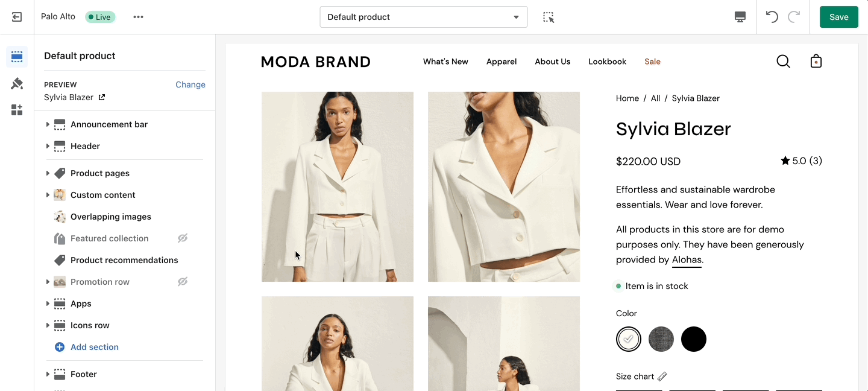Open the Sections panel icon
Image resolution: width=868 pixels, height=391 pixels.
(17, 57)
